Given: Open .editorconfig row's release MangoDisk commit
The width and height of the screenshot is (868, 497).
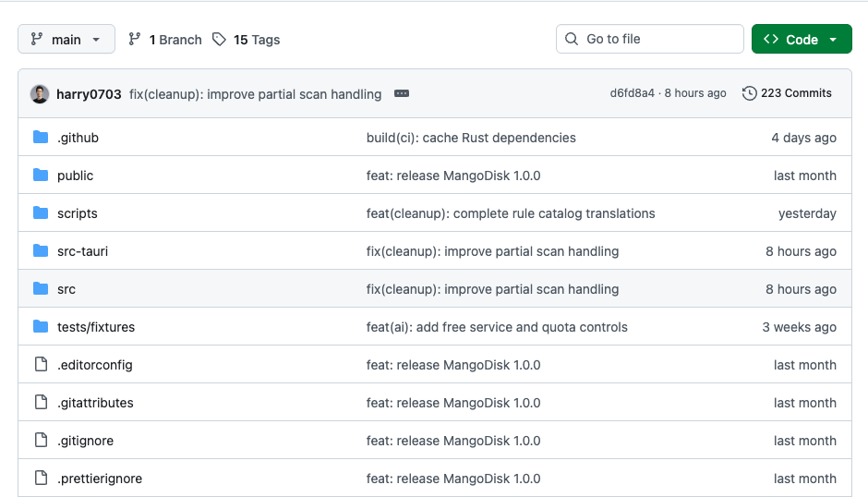Looking at the screenshot, I should pyautogui.click(x=453, y=365).
